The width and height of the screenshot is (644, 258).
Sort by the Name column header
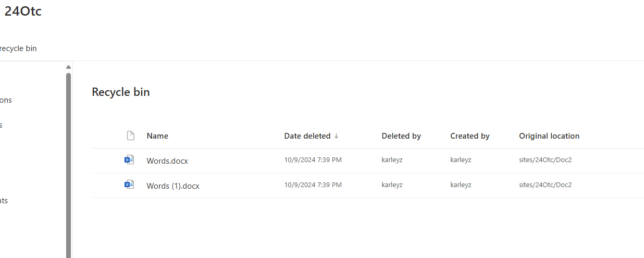pos(157,136)
